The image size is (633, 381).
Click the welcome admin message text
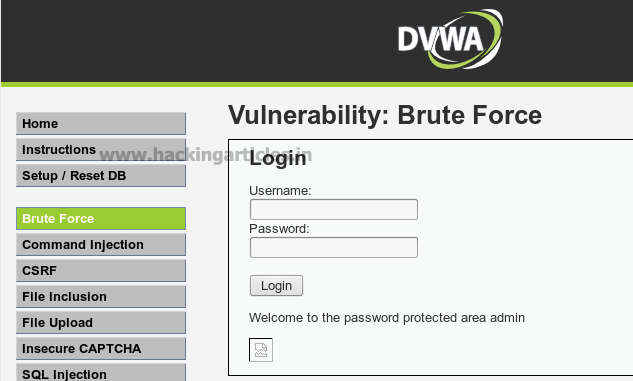[x=387, y=318]
